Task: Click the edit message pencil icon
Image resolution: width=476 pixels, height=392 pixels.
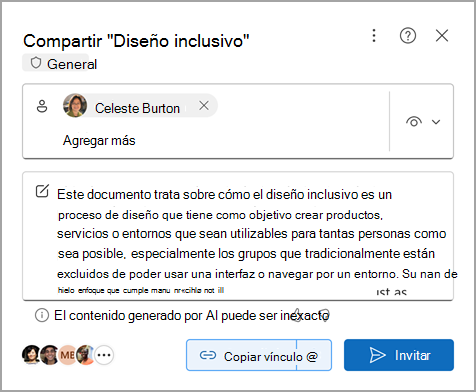Action: coord(42,191)
